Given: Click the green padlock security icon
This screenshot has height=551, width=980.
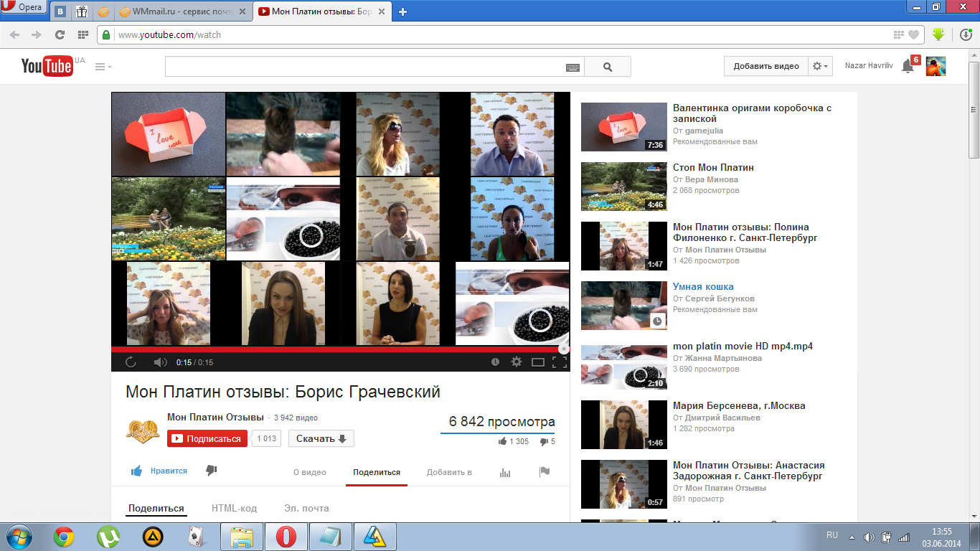Looking at the screenshot, I should tap(106, 34).
